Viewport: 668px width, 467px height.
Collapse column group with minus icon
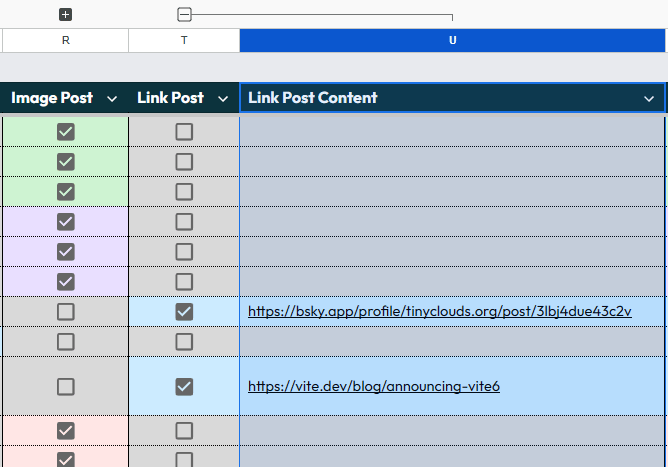pos(184,15)
